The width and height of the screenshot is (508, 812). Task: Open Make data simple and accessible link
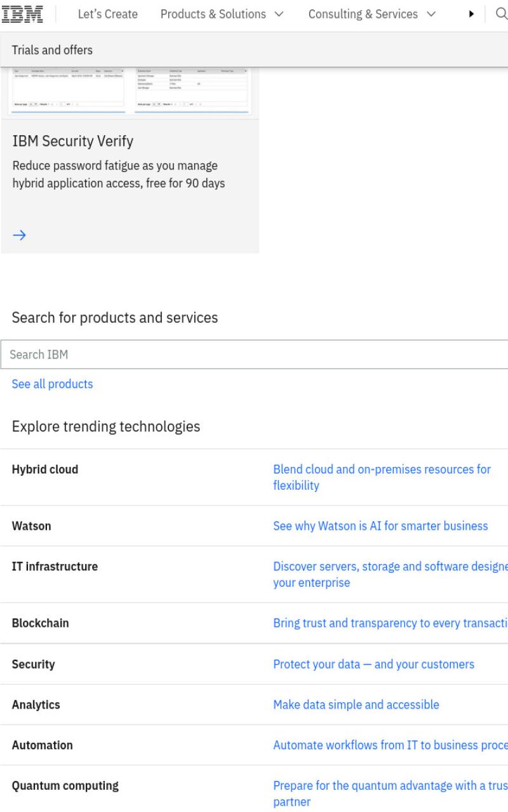pos(356,704)
